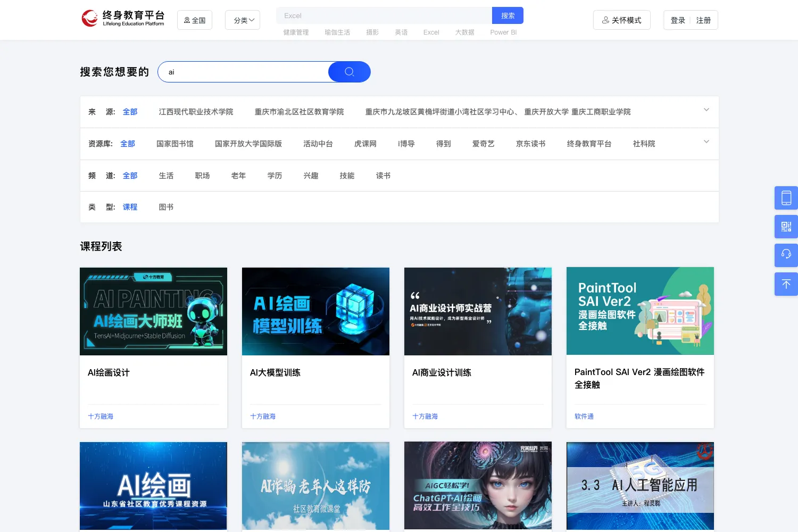
Task: Open the 3.3 AI人工智能应用 thumbnail
Action: pos(640,486)
